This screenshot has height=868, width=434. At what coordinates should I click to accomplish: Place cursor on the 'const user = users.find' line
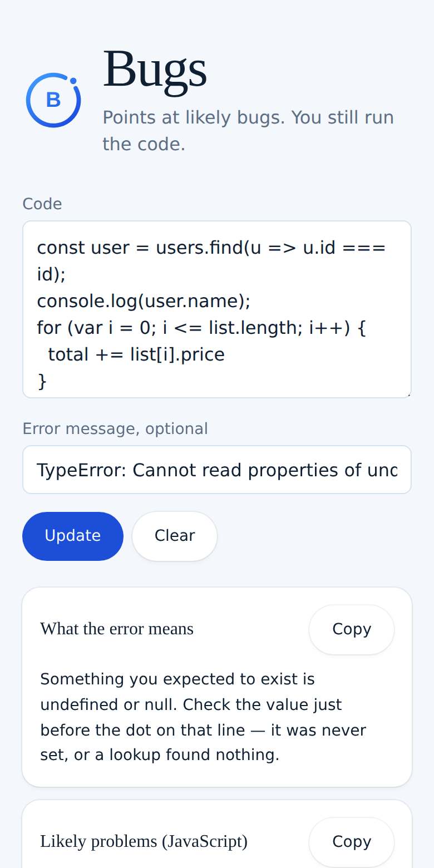[211, 248]
